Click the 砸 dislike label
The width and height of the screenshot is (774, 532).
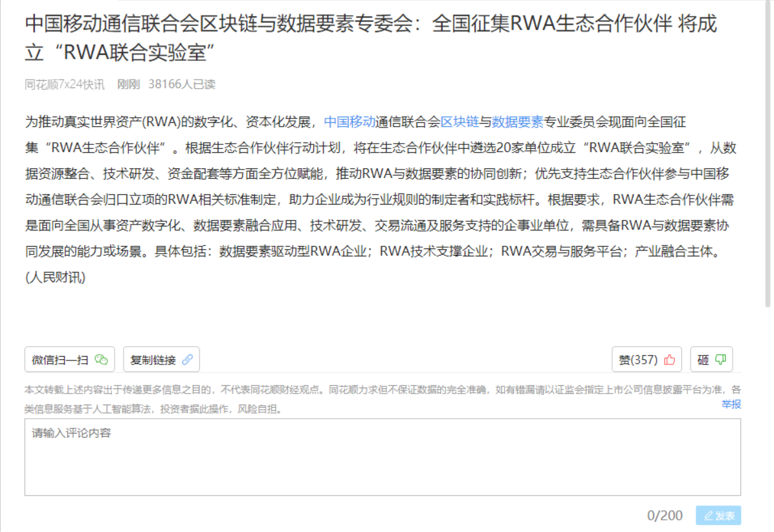pos(703,360)
